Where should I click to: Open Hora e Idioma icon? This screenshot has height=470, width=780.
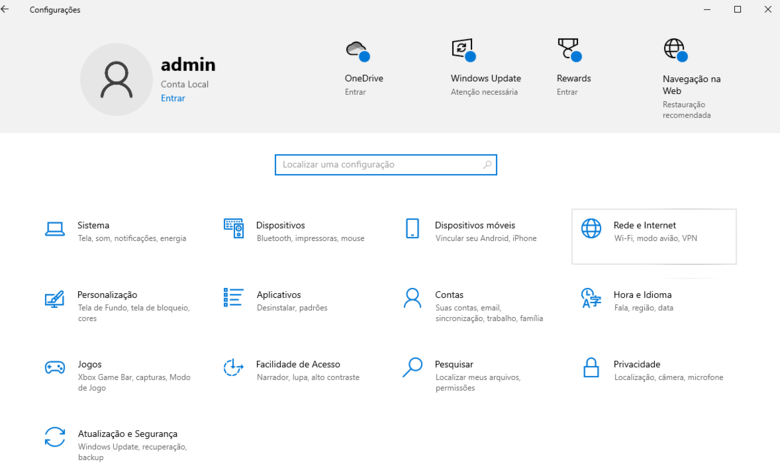[591, 299]
